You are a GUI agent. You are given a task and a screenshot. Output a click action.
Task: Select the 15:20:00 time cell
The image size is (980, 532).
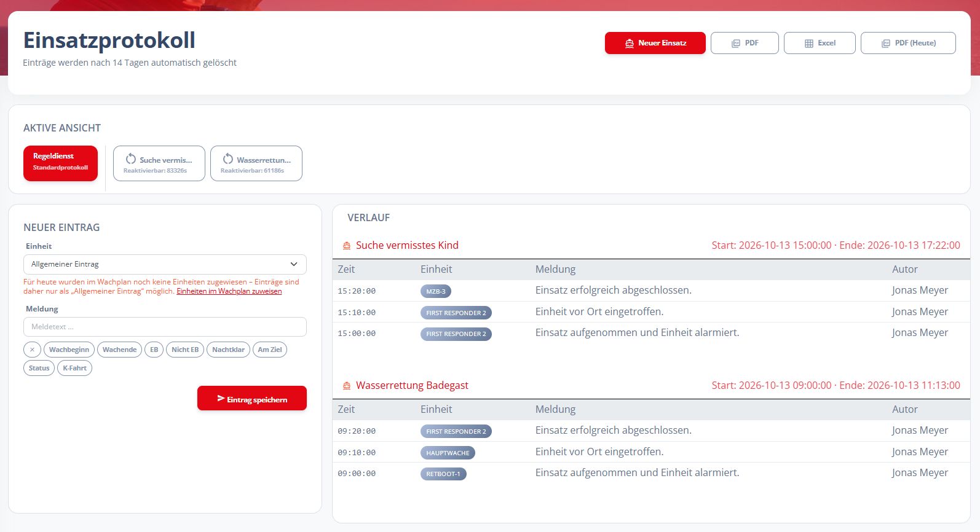357,291
